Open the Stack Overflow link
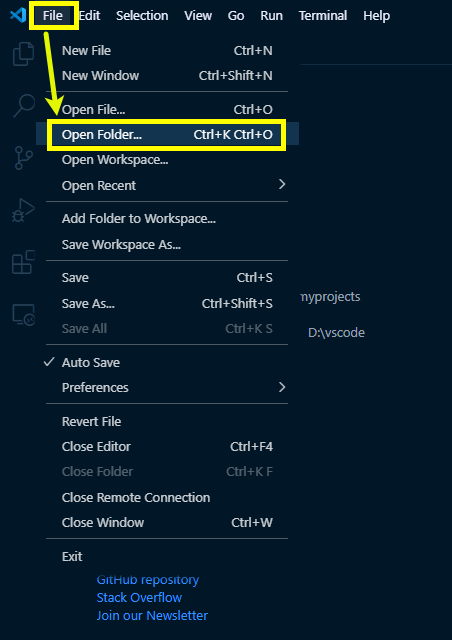Screen dimensions: 452x640 (x=139, y=598)
